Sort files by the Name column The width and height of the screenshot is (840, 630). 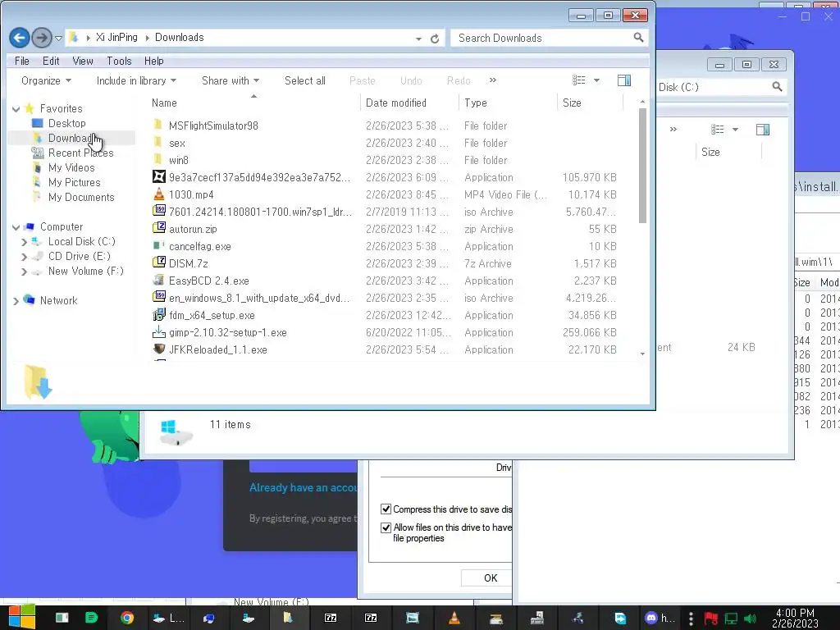coord(253,103)
